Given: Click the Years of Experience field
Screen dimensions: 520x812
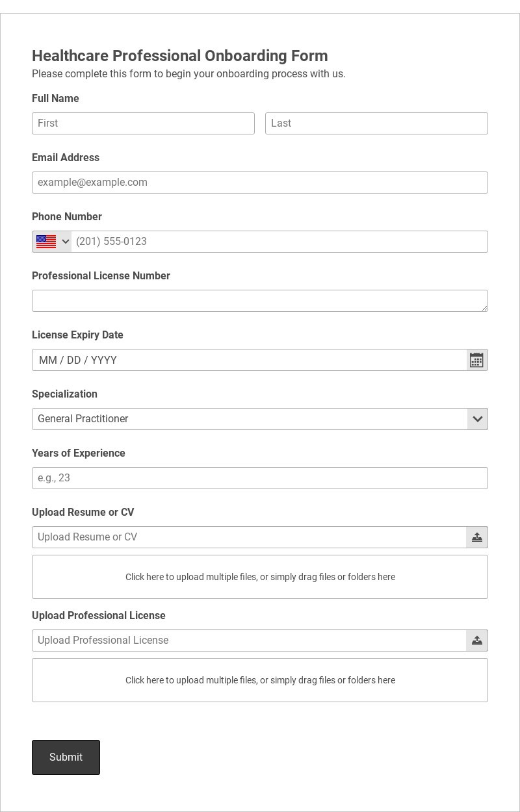Looking at the screenshot, I should pos(260,478).
